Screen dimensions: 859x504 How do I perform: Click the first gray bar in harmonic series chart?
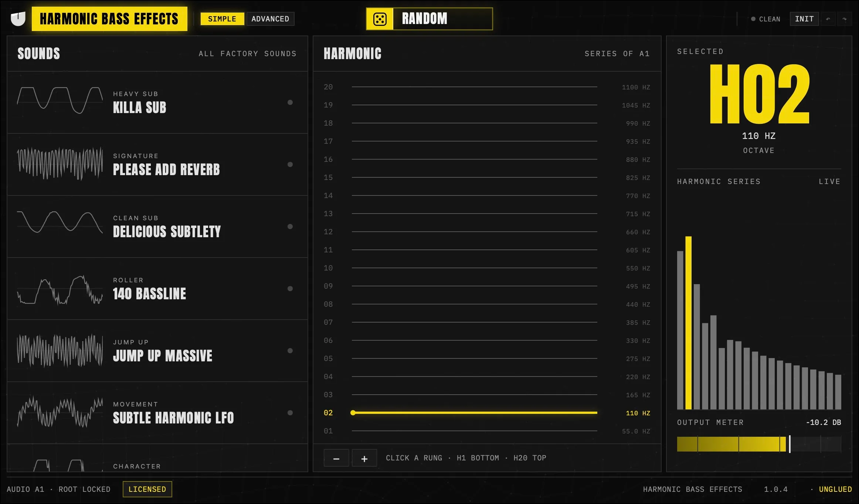(680, 330)
